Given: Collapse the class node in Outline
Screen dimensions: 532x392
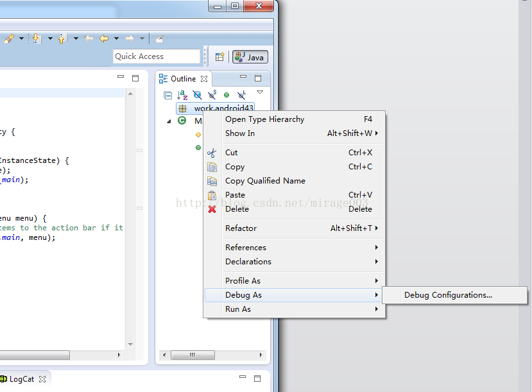Looking at the screenshot, I should tap(169, 121).
